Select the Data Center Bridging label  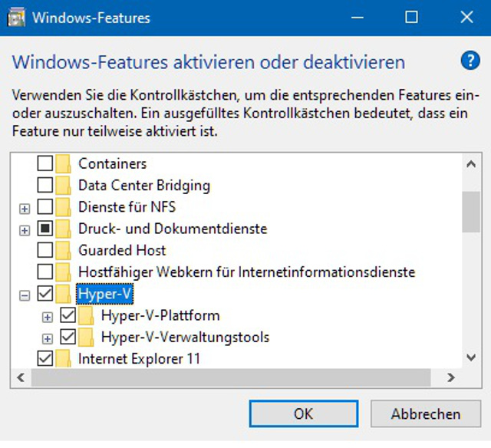click(x=144, y=186)
